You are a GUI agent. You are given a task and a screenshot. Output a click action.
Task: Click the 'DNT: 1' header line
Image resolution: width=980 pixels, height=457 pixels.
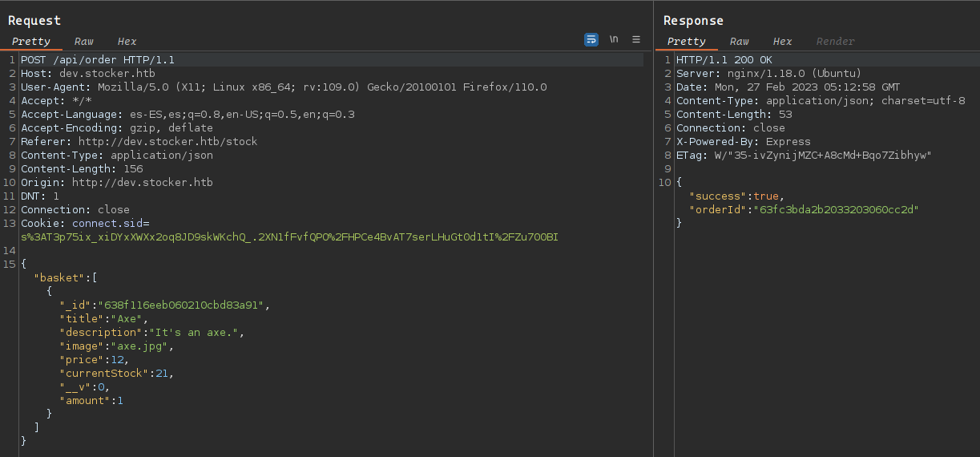tap(40, 196)
